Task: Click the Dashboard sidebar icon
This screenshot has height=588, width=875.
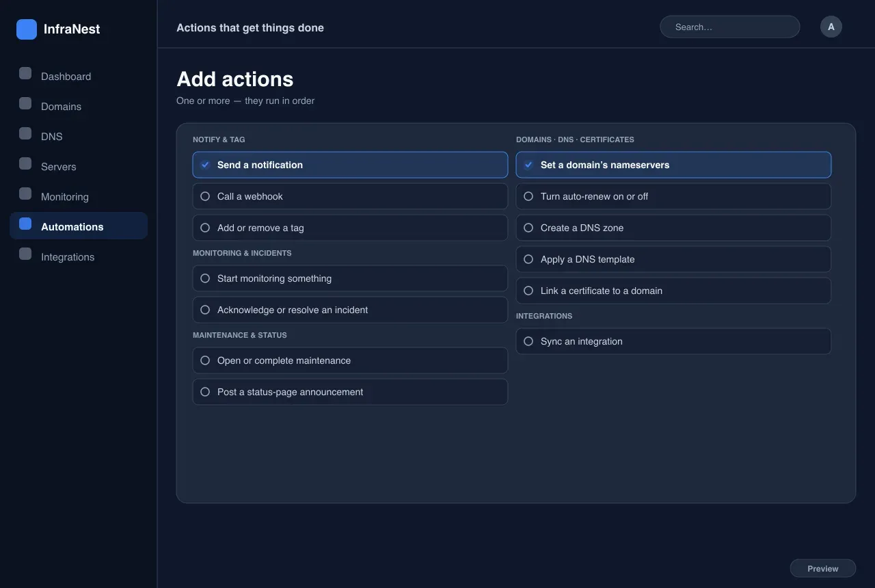Action: 25,73
